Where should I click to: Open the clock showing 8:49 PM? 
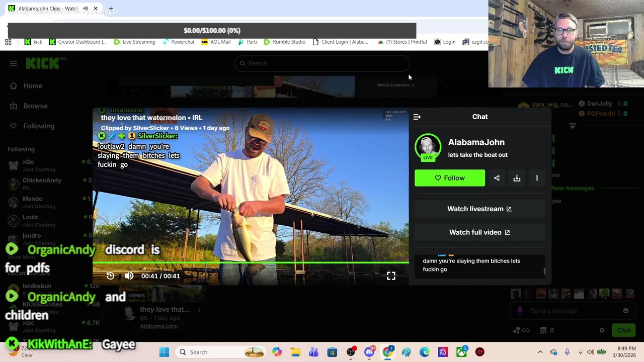pos(624,352)
